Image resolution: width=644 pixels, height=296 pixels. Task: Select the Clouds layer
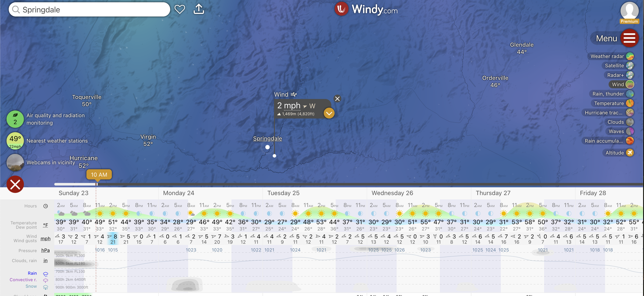630,122
